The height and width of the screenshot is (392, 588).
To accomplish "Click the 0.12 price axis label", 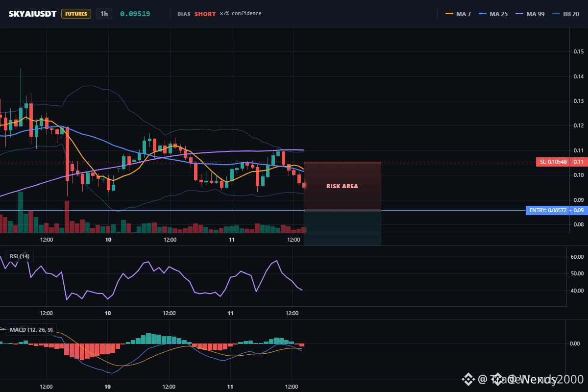I will click(578, 125).
